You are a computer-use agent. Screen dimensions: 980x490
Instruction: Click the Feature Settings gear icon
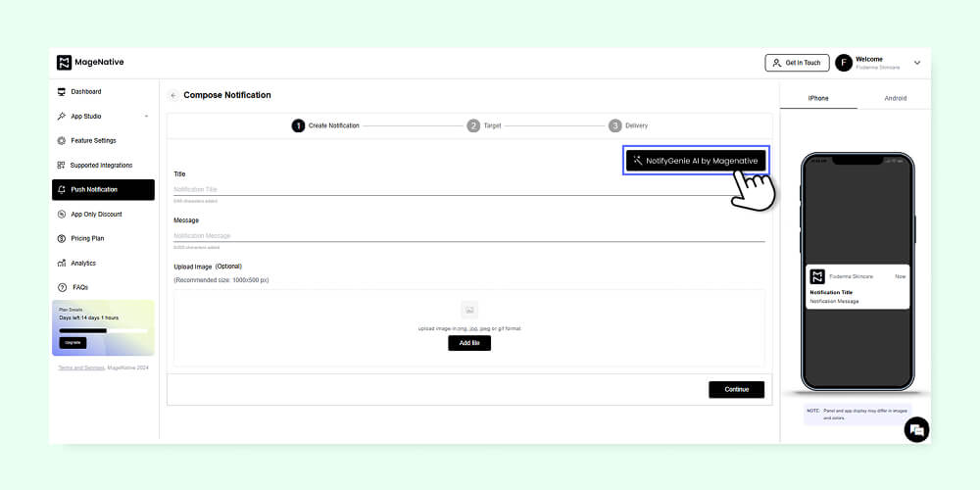click(x=61, y=140)
